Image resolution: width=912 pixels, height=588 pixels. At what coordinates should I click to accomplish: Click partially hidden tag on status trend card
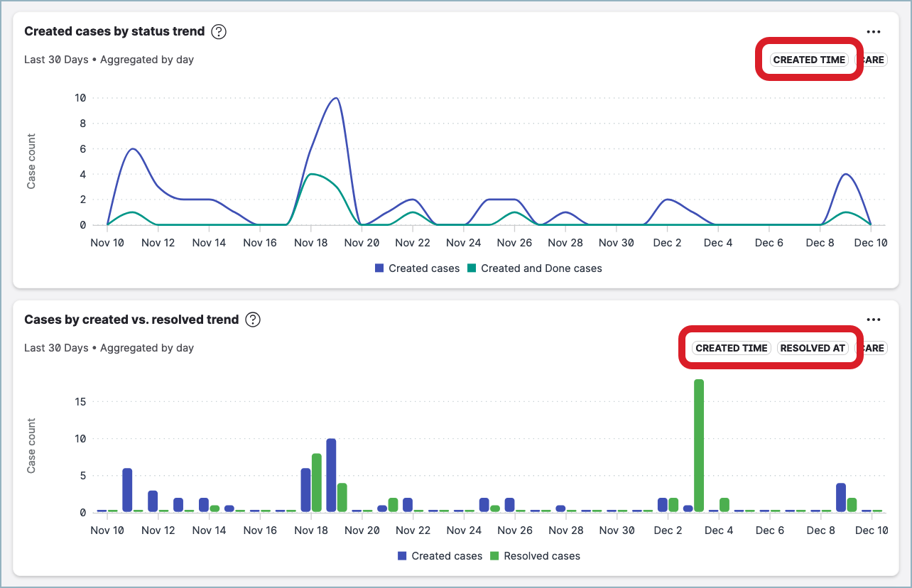(872, 60)
